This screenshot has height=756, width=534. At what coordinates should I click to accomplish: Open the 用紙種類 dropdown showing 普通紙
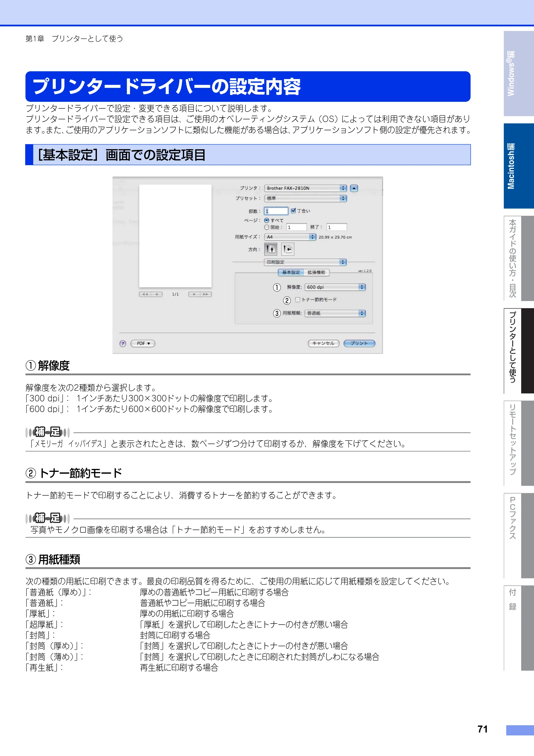(x=335, y=313)
